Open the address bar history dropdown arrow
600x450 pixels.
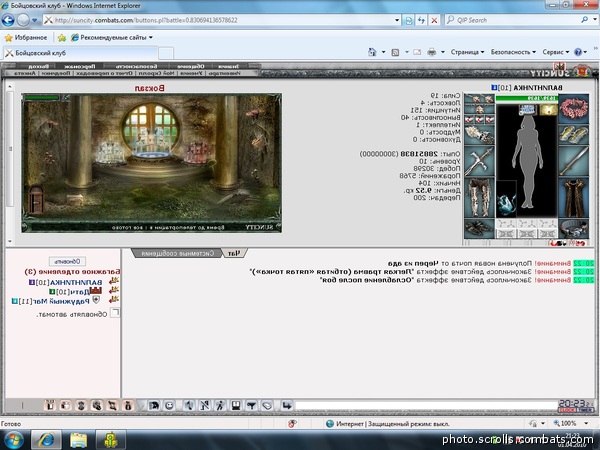point(397,20)
